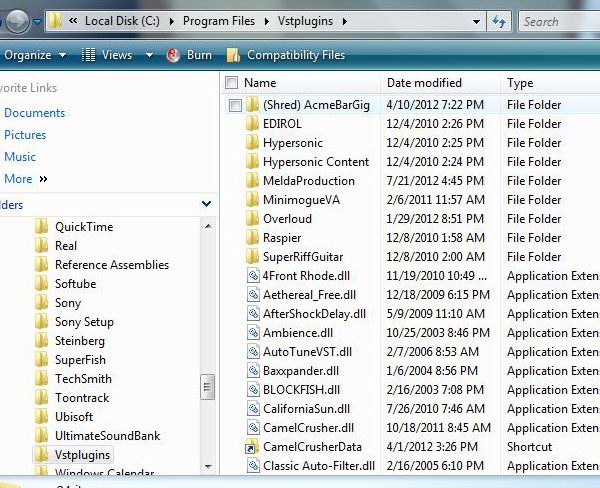Open the recent pages dropdown arrow
Image resolution: width=600 pixels, height=488 pixels.
pyautogui.click(x=37, y=21)
